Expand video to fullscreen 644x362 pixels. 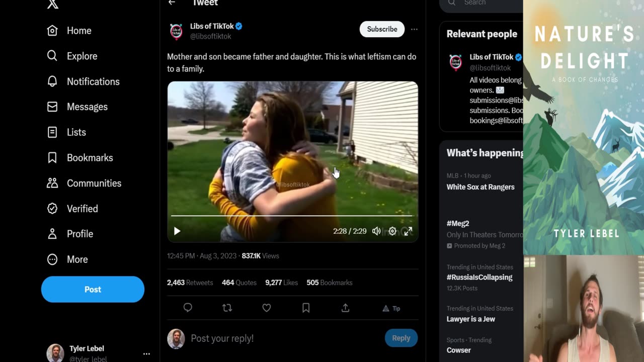pyautogui.click(x=408, y=231)
